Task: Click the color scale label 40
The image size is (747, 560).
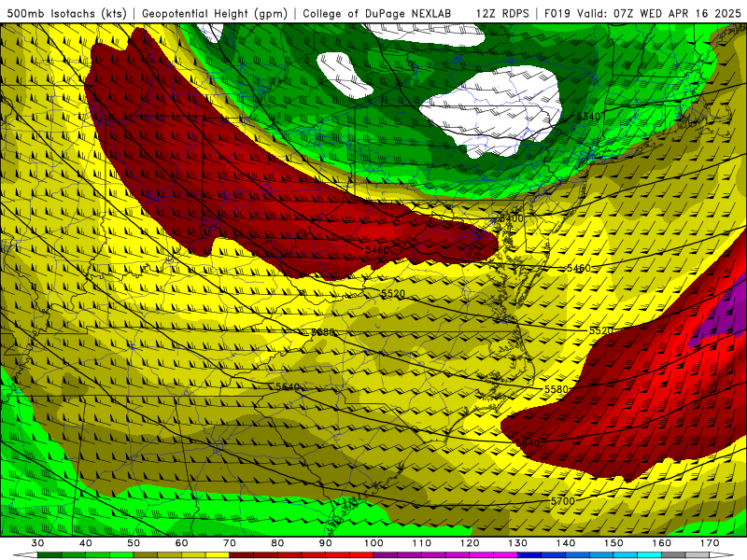Action: point(86,543)
